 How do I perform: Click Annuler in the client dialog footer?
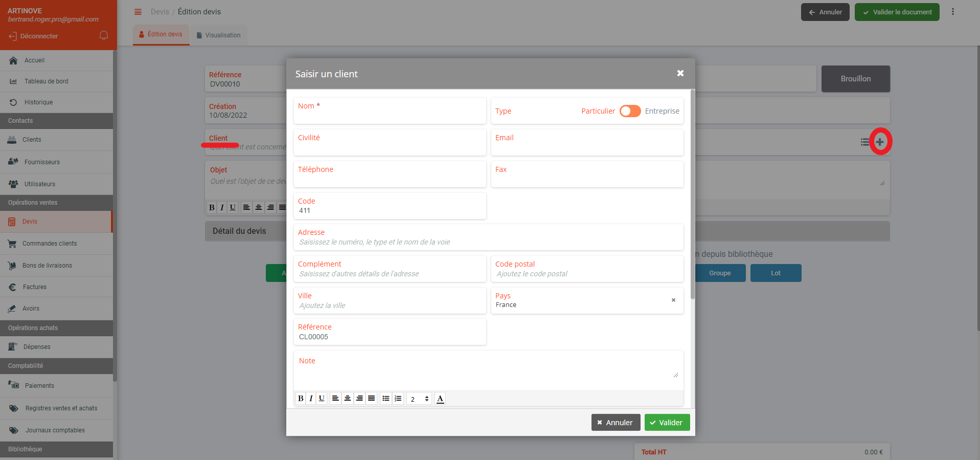[x=615, y=423]
